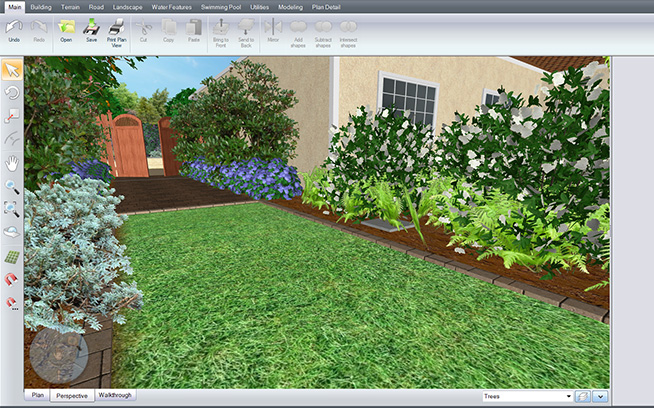654x408 pixels.
Task: Click the layers button beside Trees
Action: (584, 397)
